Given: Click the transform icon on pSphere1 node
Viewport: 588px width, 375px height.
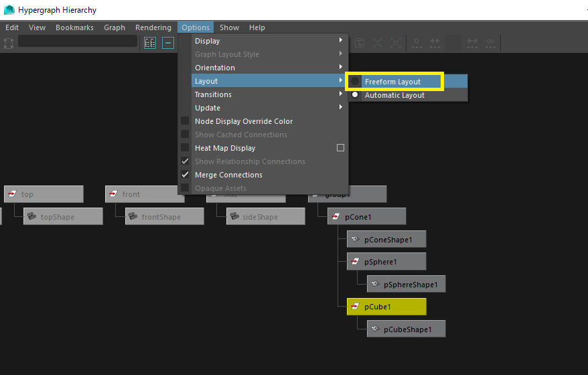Looking at the screenshot, I should 355,261.
